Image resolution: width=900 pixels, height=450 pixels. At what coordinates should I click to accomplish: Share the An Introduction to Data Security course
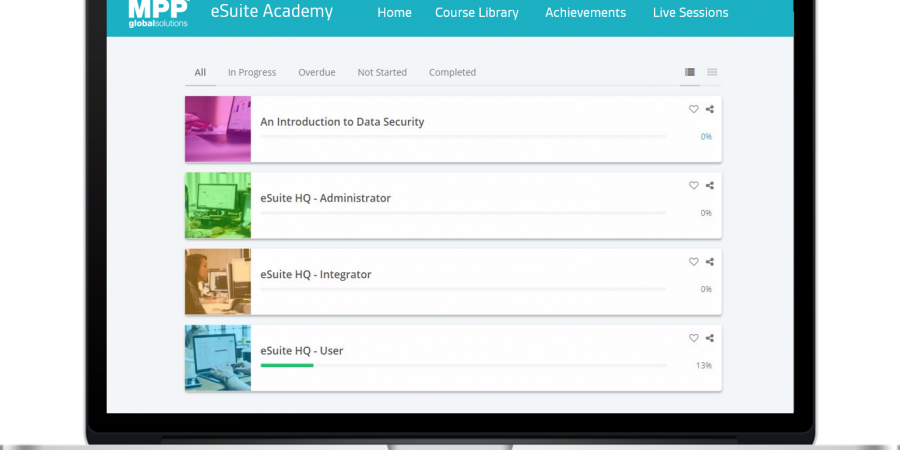pos(710,109)
